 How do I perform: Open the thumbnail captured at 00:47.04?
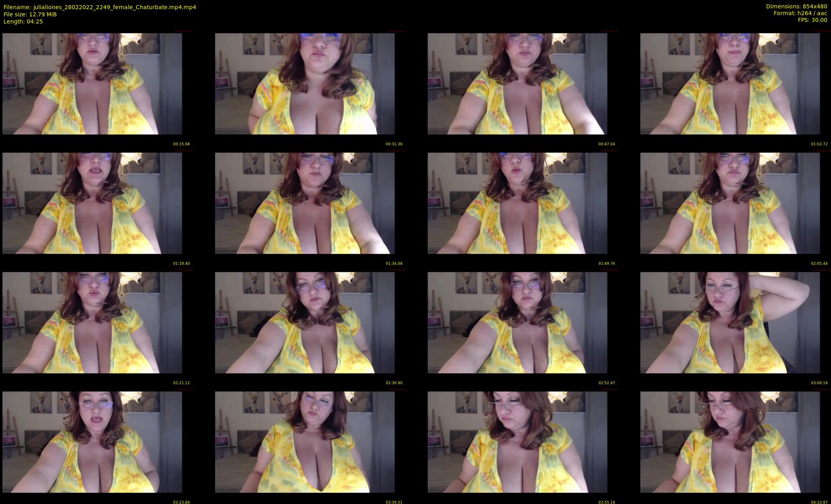pos(517,84)
